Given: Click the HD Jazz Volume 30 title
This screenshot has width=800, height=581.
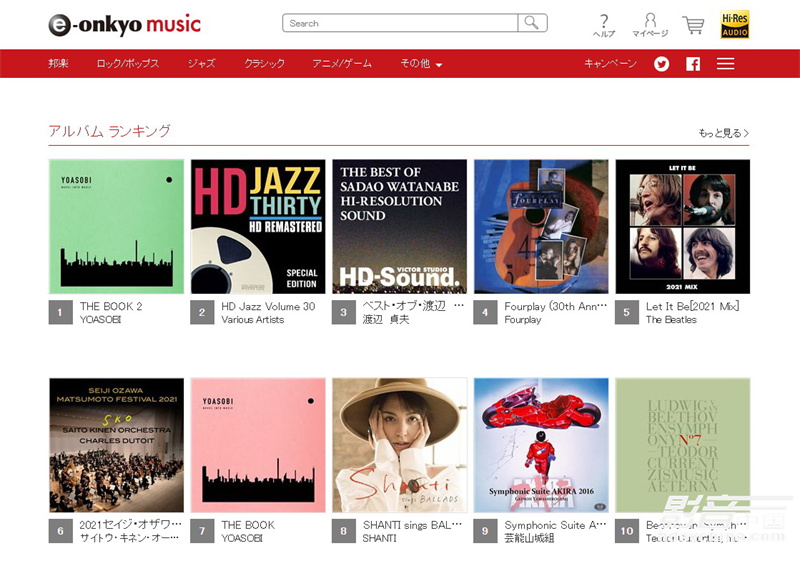Looking at the screenshot, I should coord(268,307).
